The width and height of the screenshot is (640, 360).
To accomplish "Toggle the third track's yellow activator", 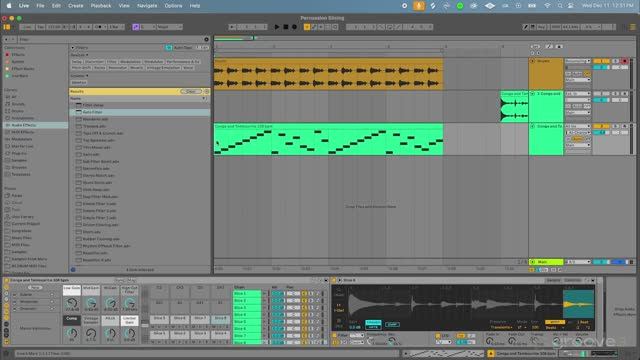I will (601, 127).
